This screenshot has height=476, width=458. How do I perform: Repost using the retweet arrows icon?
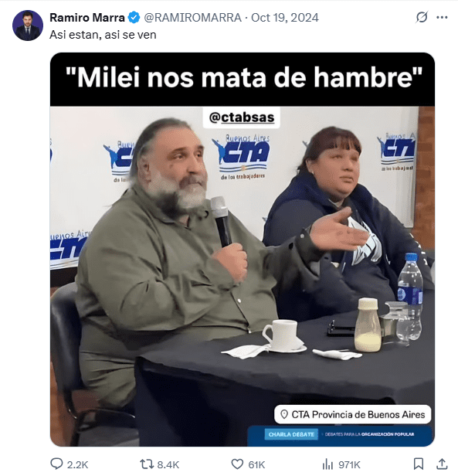click(x=147, y=464)
